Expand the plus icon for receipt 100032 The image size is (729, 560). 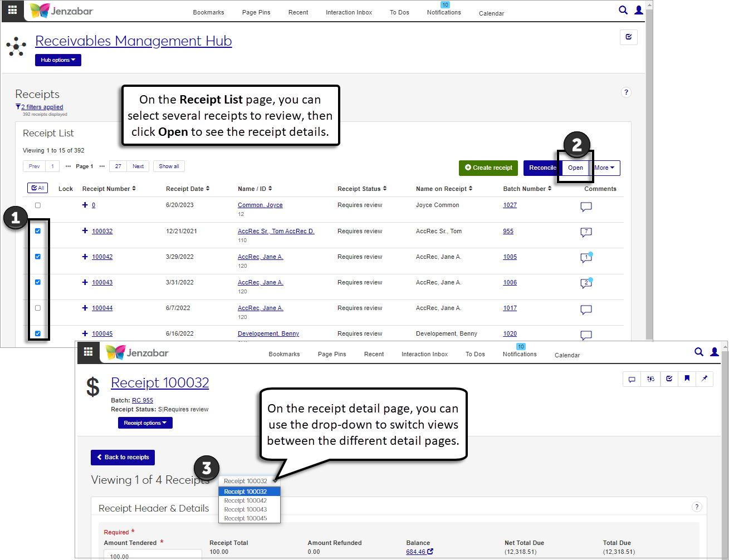(x=85, y=230)
